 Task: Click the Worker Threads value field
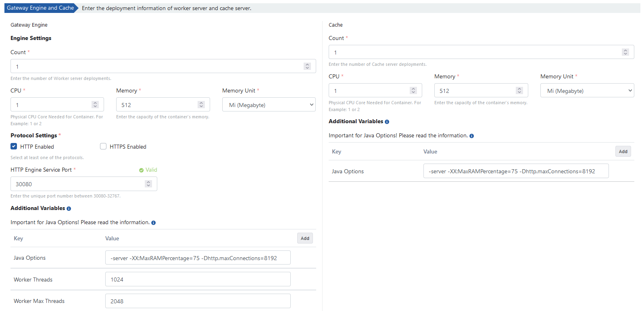198,279
